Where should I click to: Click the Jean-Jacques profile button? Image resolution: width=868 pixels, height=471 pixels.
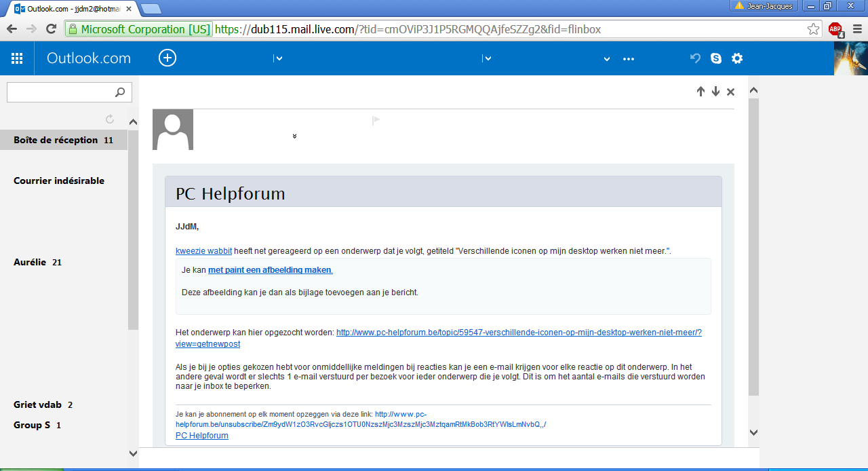[x=764, y=6]
